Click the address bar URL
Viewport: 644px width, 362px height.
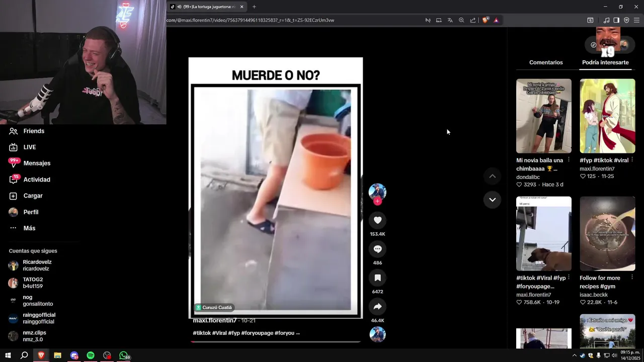pos(251,20)
